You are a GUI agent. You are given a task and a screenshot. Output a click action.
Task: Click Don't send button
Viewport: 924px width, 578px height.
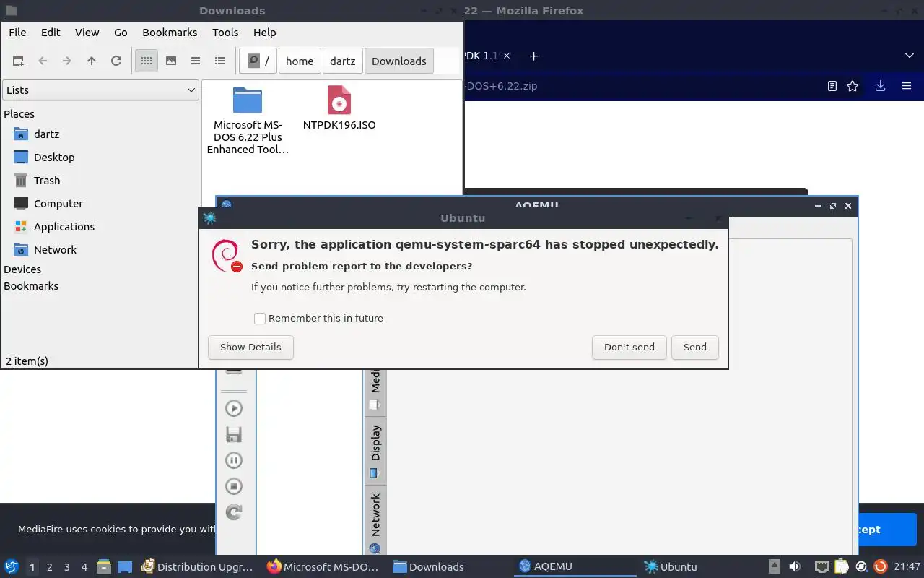click(629, 348)
